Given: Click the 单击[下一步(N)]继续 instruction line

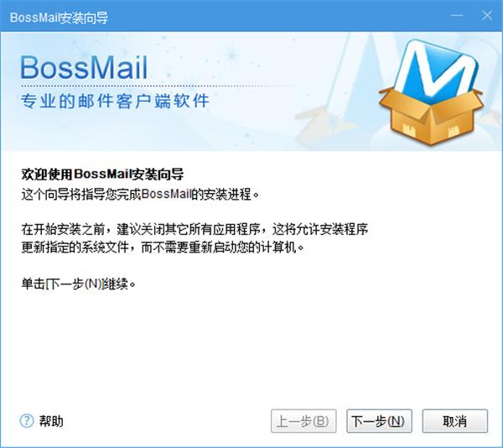Looking at the screenshot, I should [x=78, y=284].
